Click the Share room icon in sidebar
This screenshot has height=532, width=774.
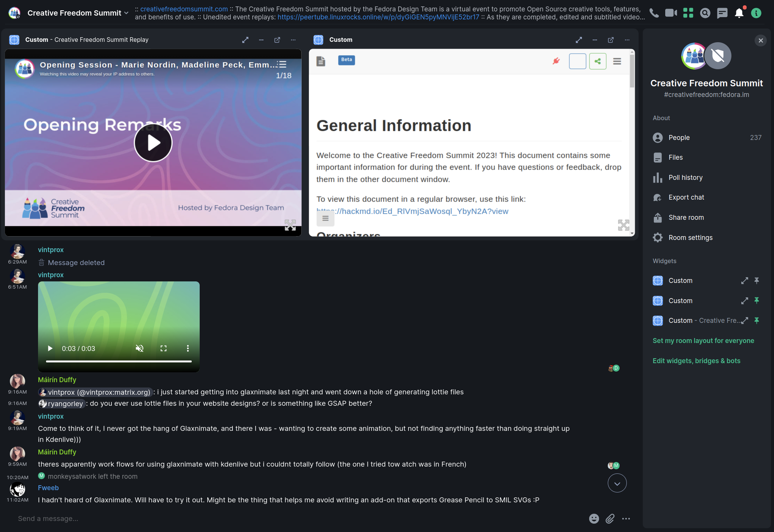[658, 217]
